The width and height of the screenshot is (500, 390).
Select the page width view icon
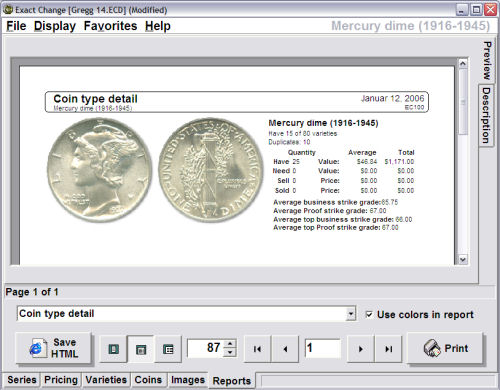pyautogui.click(x=141, y=349)
